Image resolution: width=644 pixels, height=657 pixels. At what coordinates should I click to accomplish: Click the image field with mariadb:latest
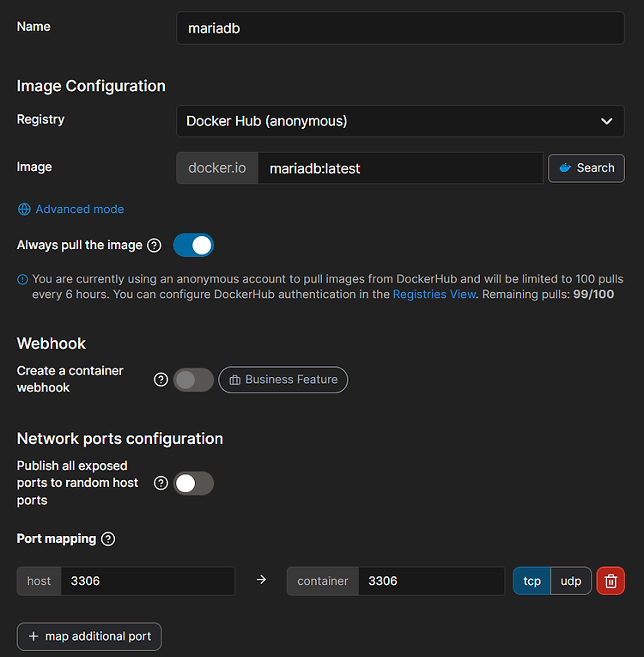(x=400, y=168)
